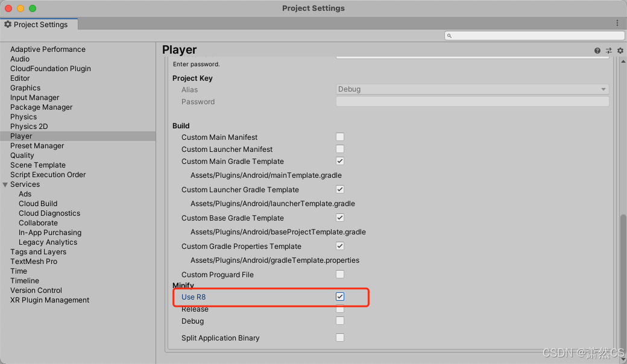Enable Custom Launcher Manifest checkbox
Image resolution: width=627 pixels, height=364 pixels.
click(x=340, y=149)
